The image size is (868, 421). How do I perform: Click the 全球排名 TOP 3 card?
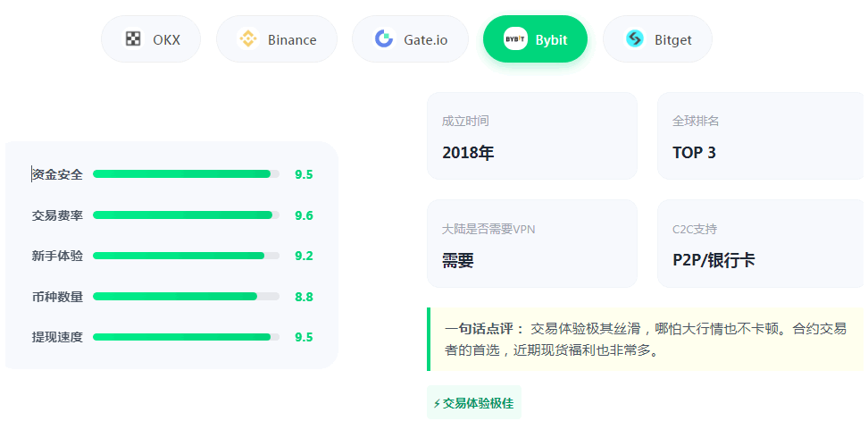[762, 136]
